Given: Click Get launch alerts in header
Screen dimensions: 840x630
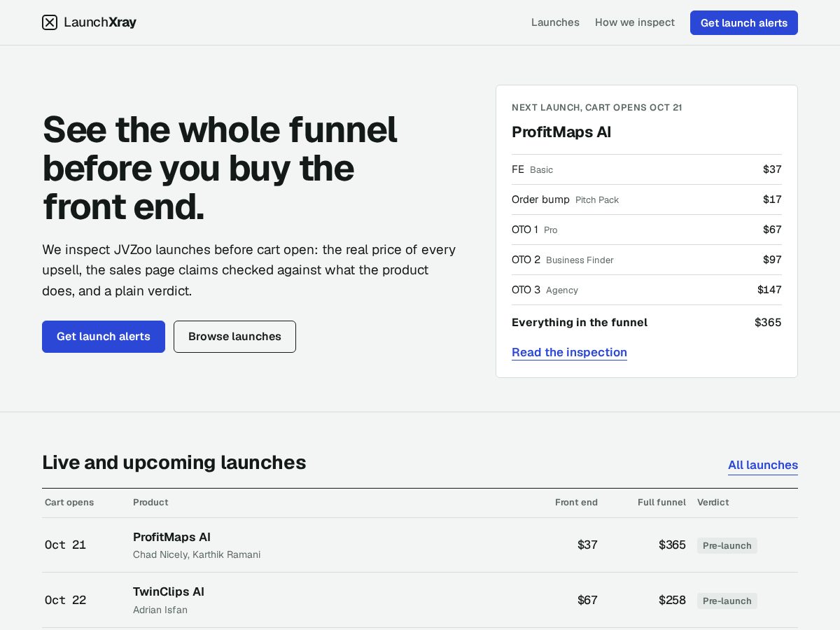Looking at the screenshot, I should tap(744, 22).
